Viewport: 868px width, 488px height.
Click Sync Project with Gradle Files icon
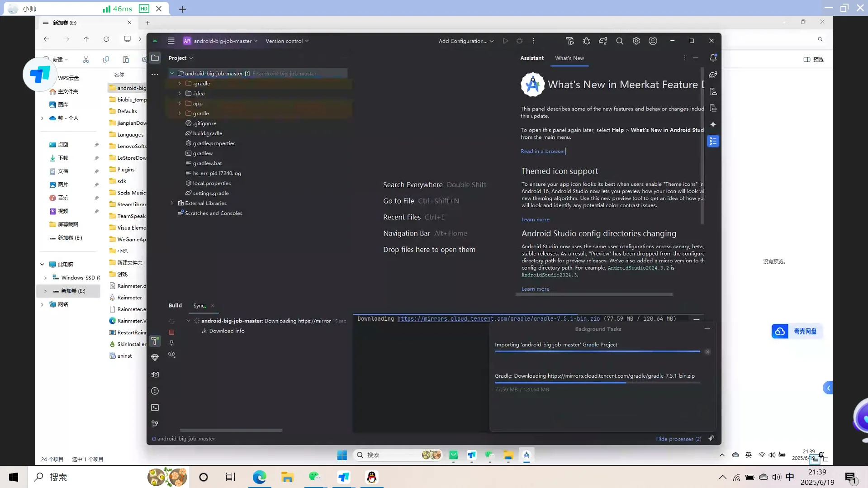(603, 41)
